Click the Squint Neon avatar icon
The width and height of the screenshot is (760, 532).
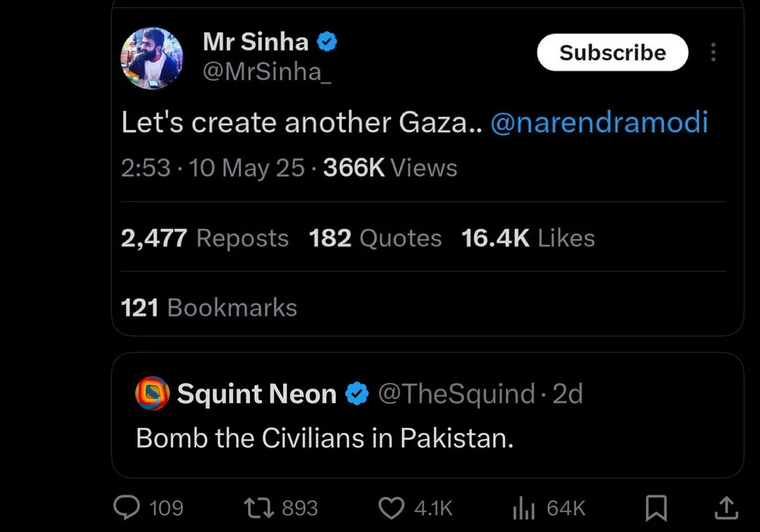pyautogui.click(x=153, y=394)
